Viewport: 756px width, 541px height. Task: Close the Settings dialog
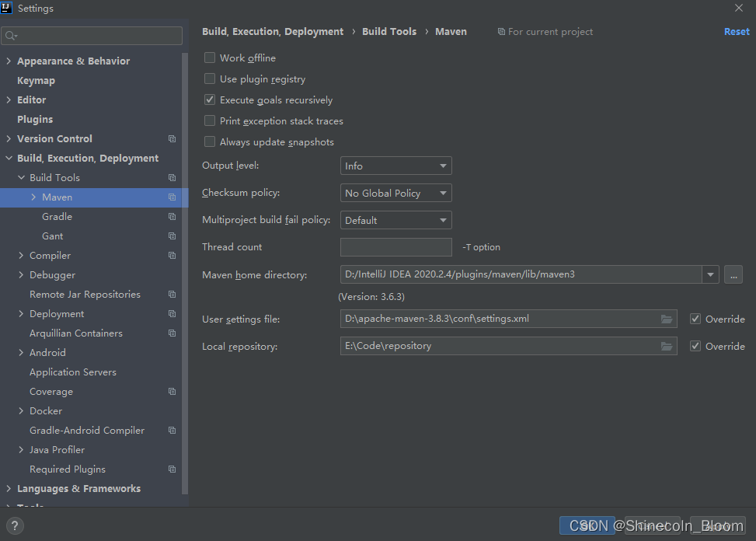[x=739, y=8]
